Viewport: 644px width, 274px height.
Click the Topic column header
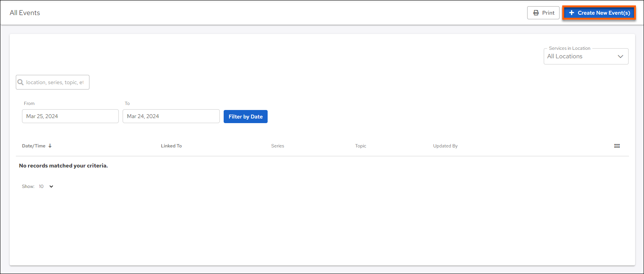[361, 146]
